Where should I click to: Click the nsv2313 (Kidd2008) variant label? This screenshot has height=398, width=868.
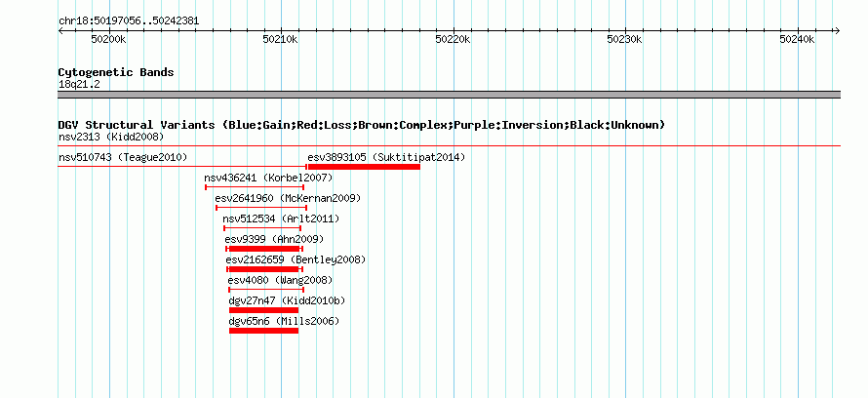111,137
